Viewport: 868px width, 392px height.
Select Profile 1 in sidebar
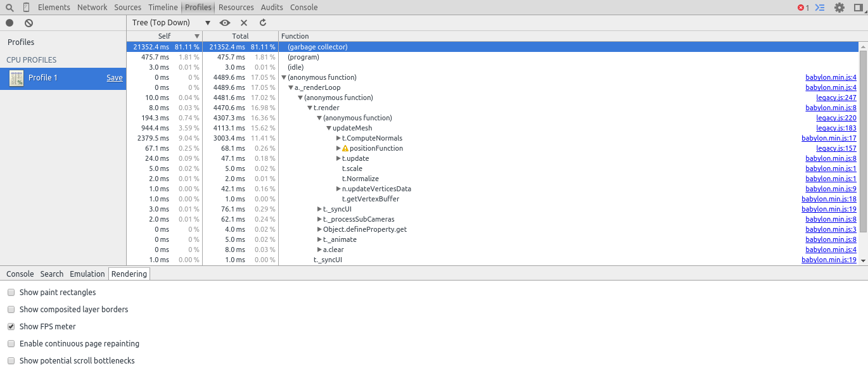(63, 79)
